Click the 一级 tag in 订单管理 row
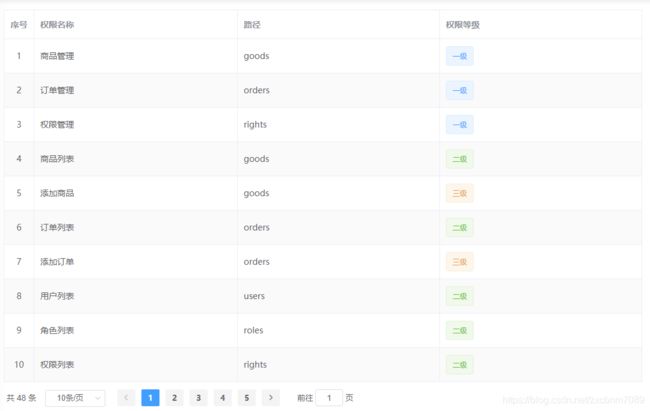This screenshot has height=411, width=650. pyautogui.click(x=460, y=90)
